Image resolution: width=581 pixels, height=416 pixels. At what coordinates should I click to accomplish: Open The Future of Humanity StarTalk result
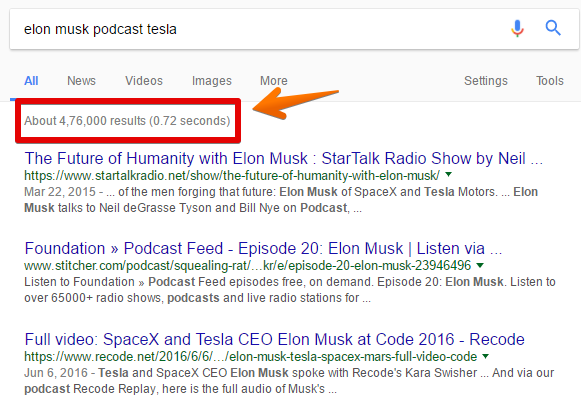tap(283, 159)
